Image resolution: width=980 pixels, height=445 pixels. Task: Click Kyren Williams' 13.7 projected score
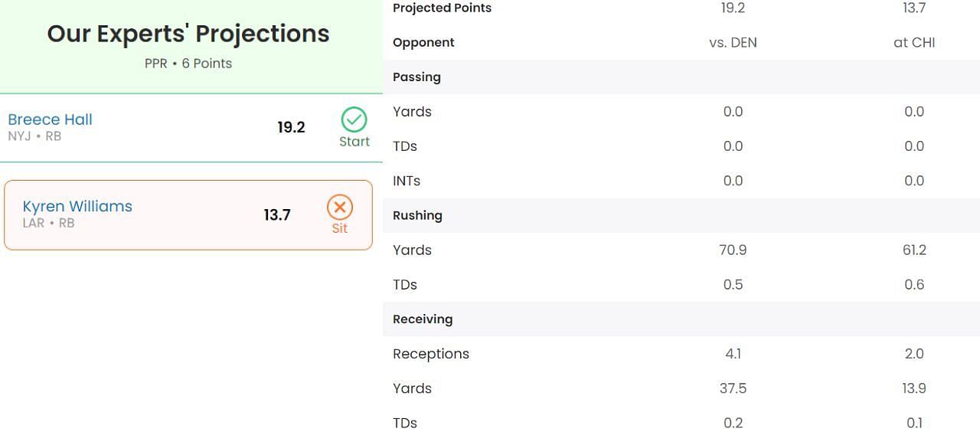(x=277, y=215)
